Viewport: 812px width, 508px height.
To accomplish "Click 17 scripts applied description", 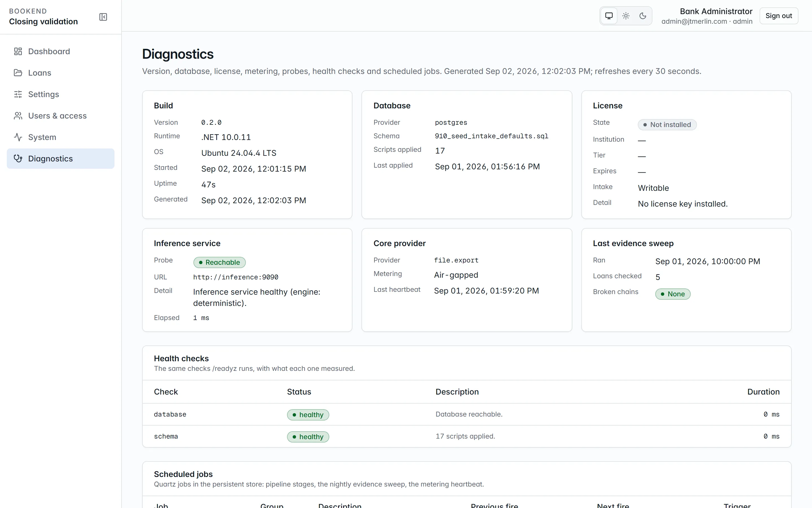I will 465,436.
